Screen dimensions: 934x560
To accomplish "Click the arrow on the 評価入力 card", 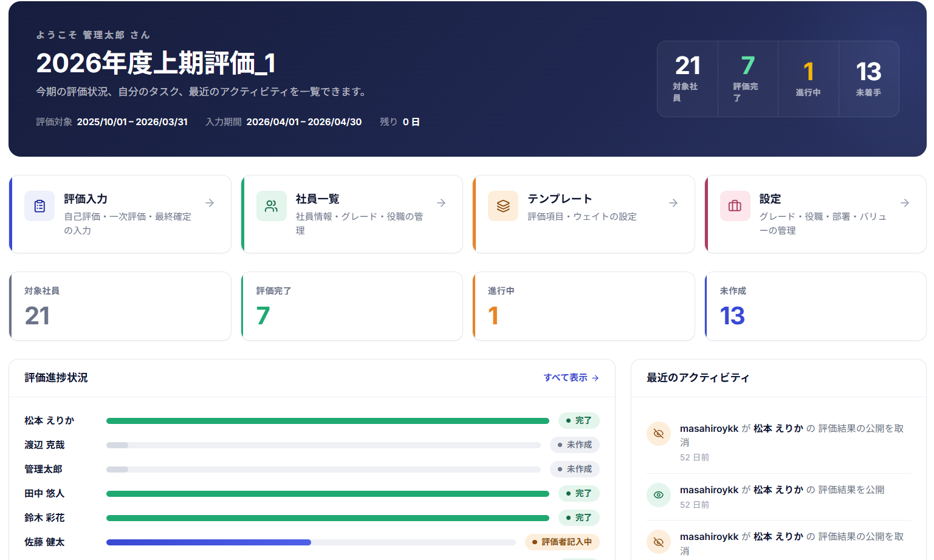I will pos(210,203).
